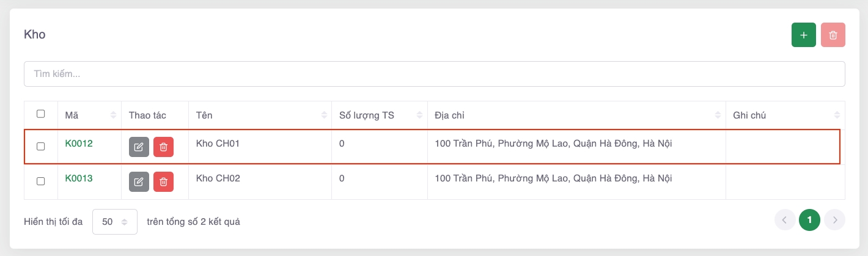Check the K0013 row checkbox
Screen dimensions: 868x256
tap(41, 181)
